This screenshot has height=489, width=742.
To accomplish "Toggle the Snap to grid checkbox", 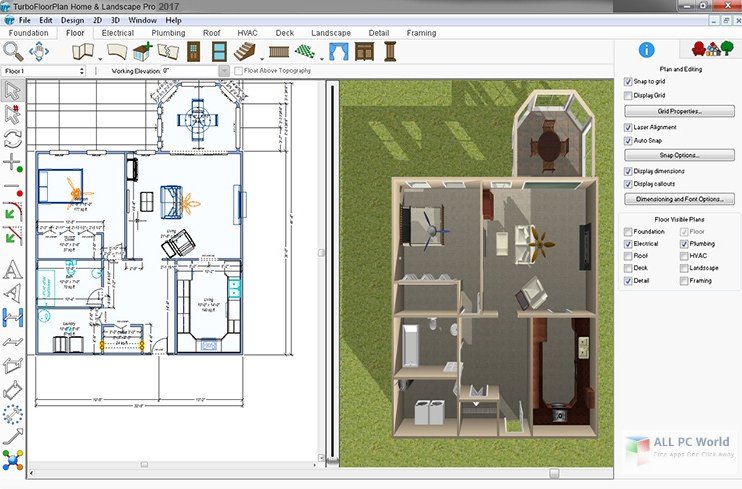I will coord(628,82).
